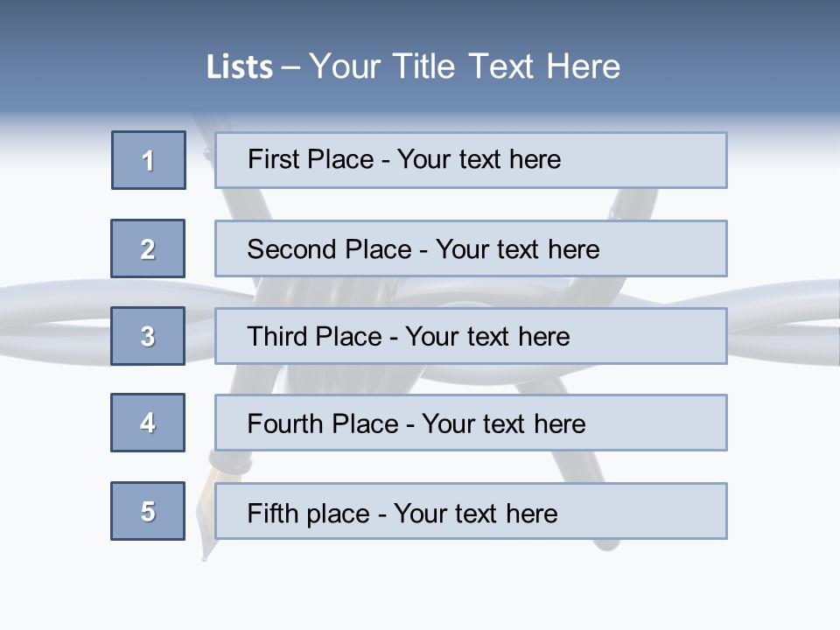Select the number 4 square
The width and height of the screenshot is (840, 630).
point(148,423)
